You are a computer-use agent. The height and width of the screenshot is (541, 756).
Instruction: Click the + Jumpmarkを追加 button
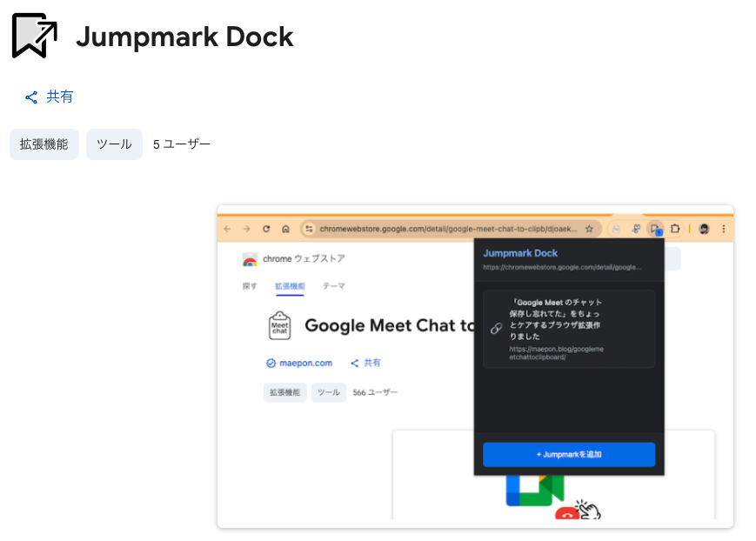point(569,455)
